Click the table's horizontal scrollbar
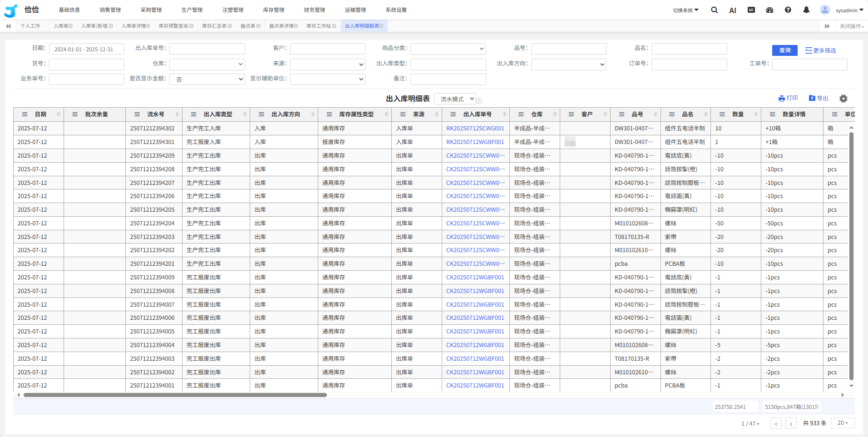This screenshot has width=868, height=437. tap(175, 395)
